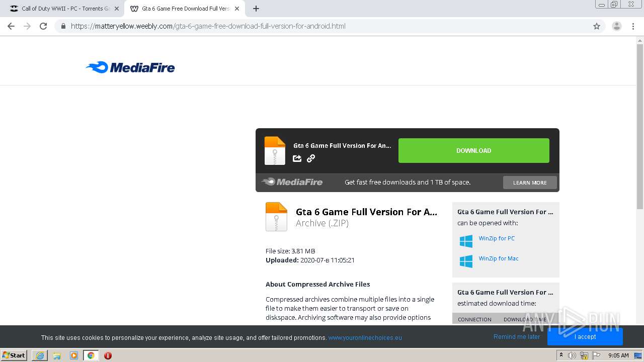The width and height of the screenshot is (644, 362).
Task: Click the File size 3.81 MB text
Action: tap(290, 251)
